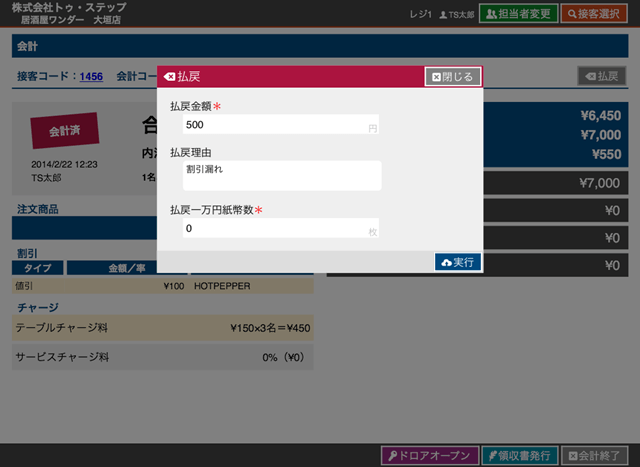Click the テーブルチャージ料 row

162,327
